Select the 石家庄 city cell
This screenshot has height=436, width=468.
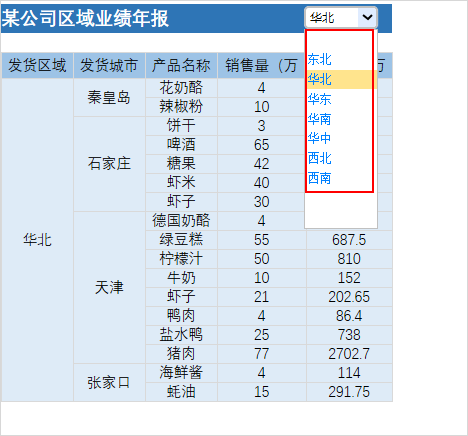tap(109, 164)
